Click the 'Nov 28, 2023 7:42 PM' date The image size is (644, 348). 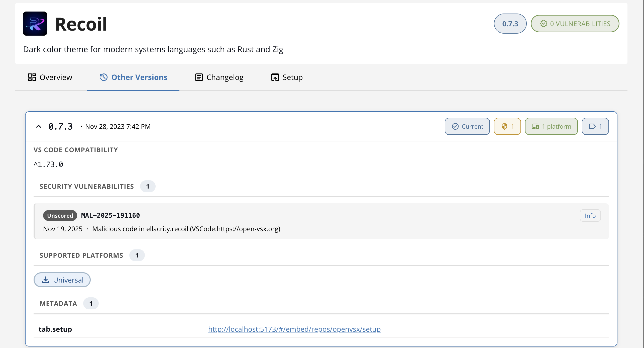click(x=118, y=127)
